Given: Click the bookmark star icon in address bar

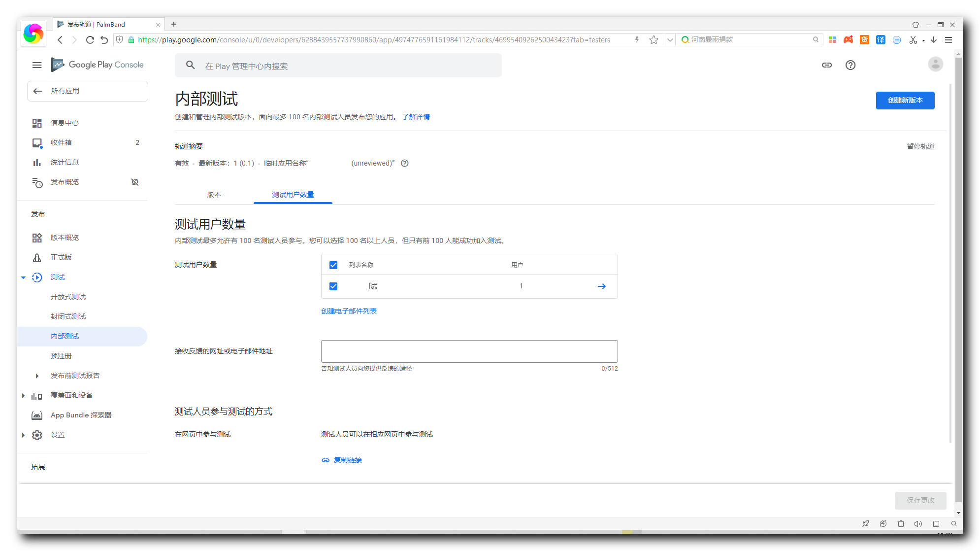Looking at the screenshot, I should (653, 40).
